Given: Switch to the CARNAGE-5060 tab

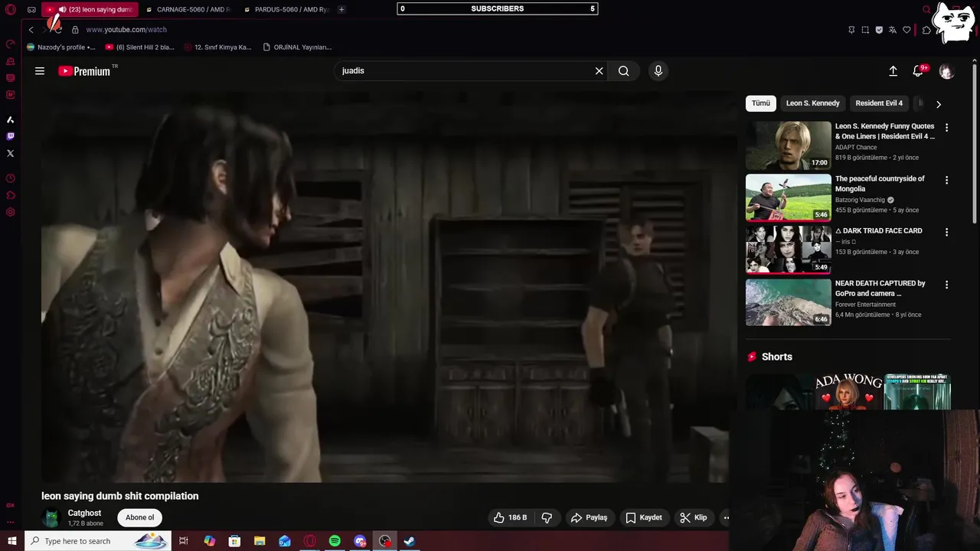Looking at the screenshot, I should [187, 10].
